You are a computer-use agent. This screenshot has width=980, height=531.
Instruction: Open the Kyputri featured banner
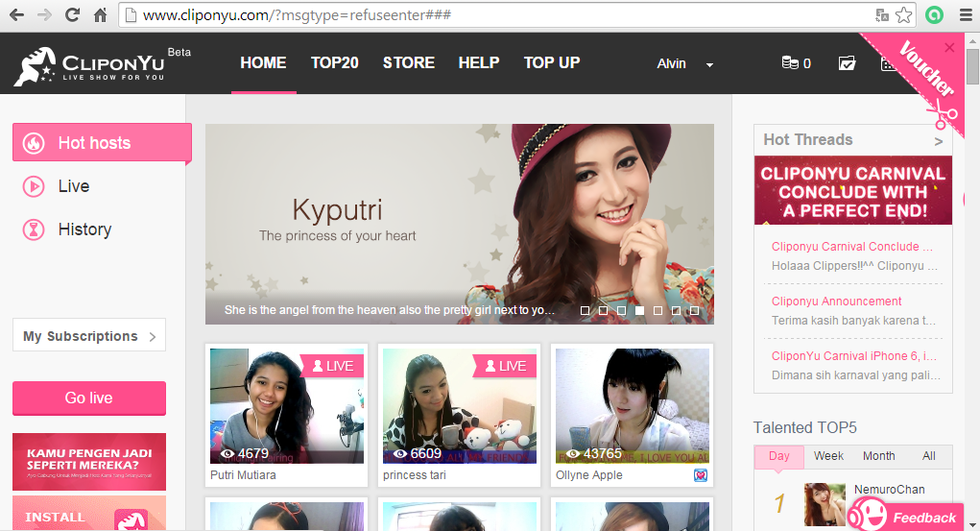460,224
